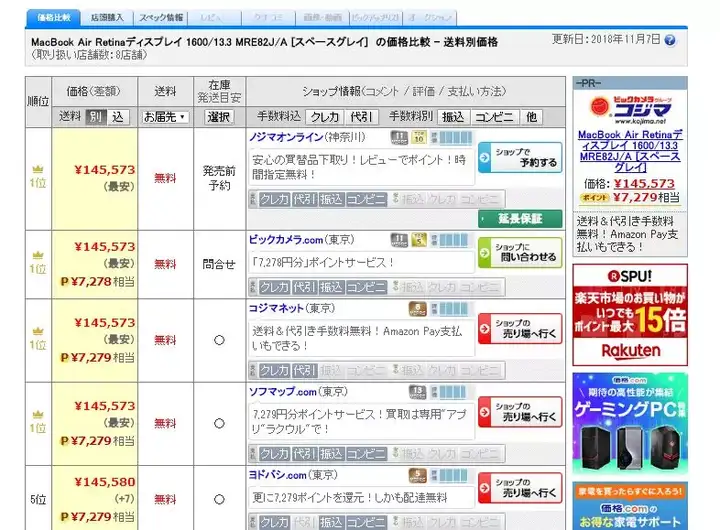Open the コジマネット shop link
This screenshot has height=530, width=720.
click(276, 308)
